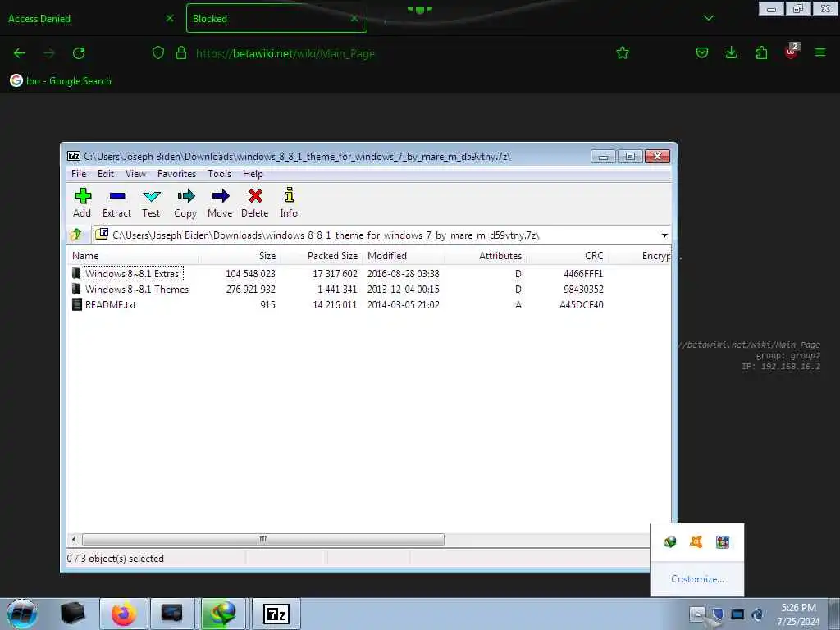The image size is (840, 630).
Task: Open the Help menu in 7-Zip
Action: point(253,174)
